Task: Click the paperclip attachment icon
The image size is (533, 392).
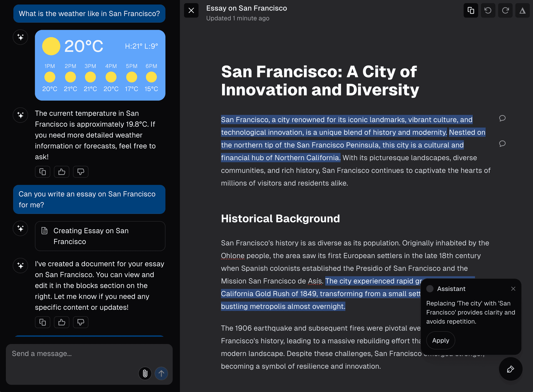Action: [145, 373]
